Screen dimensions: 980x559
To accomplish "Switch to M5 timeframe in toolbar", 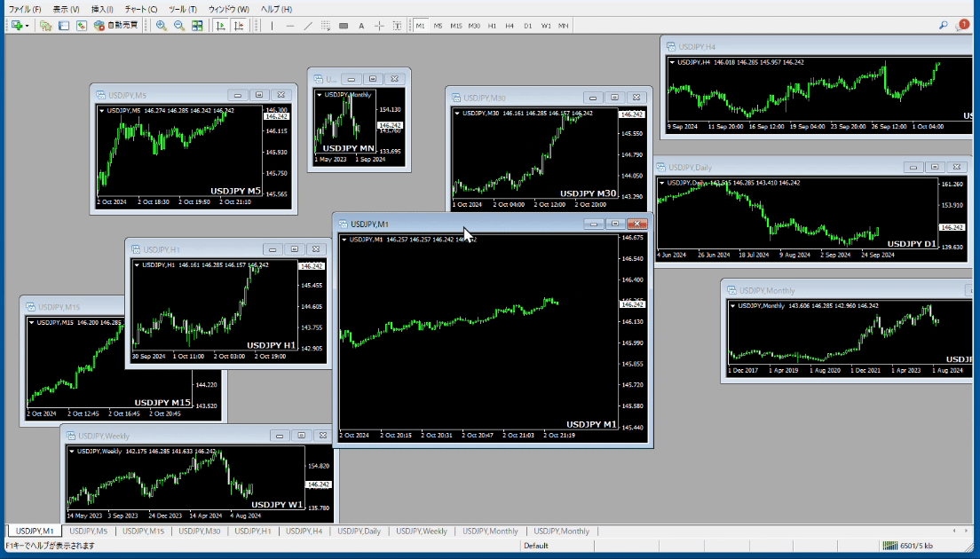I will click(x=439, y=26).
